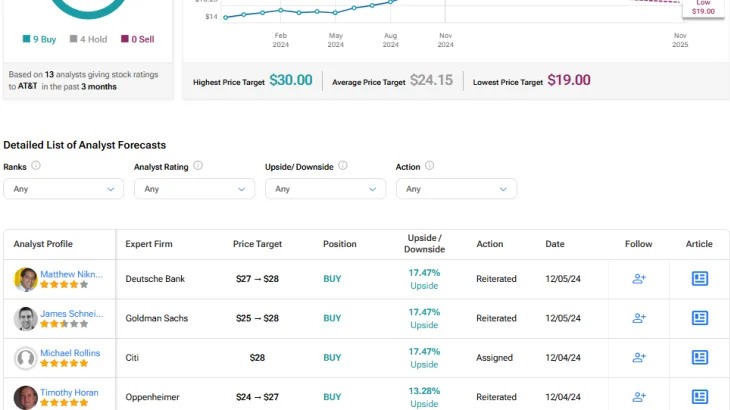The width and height of the screenshot is (730, 410).
Task: Follow analyst Timothy Horan of Oppenheimer
Action: tap(639, 397)
